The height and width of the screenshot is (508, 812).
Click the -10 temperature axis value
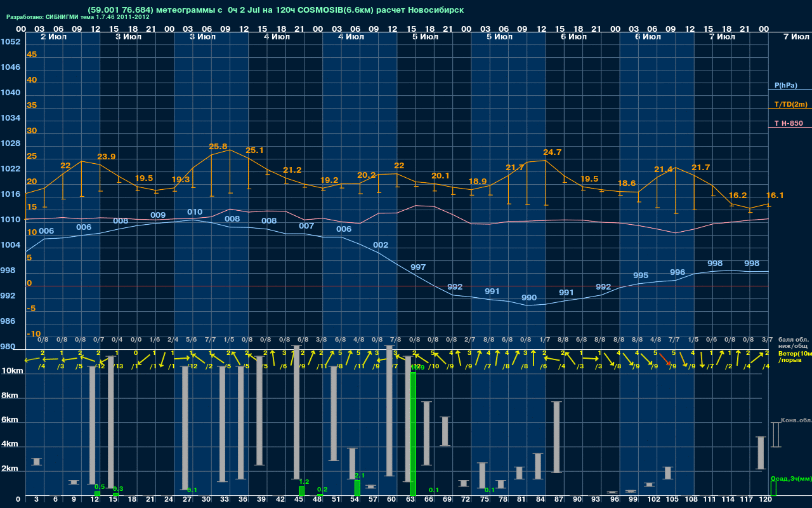click(x=34, y=334)
